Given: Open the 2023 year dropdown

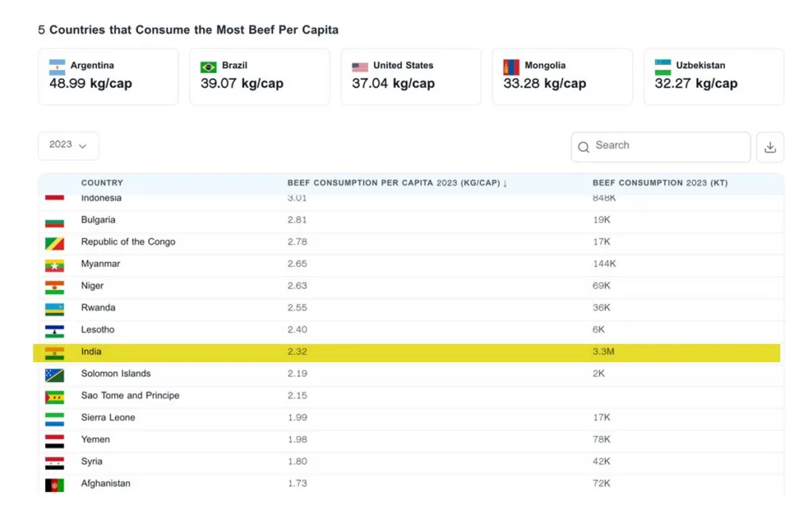Looking at the screenshot, I should coord(68,146).
